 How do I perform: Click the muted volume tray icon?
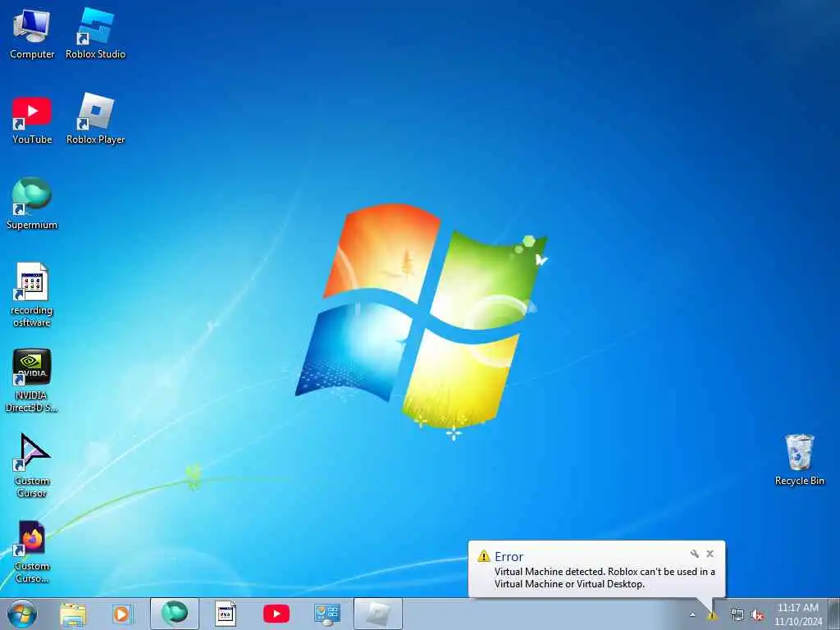coord(757,615)
